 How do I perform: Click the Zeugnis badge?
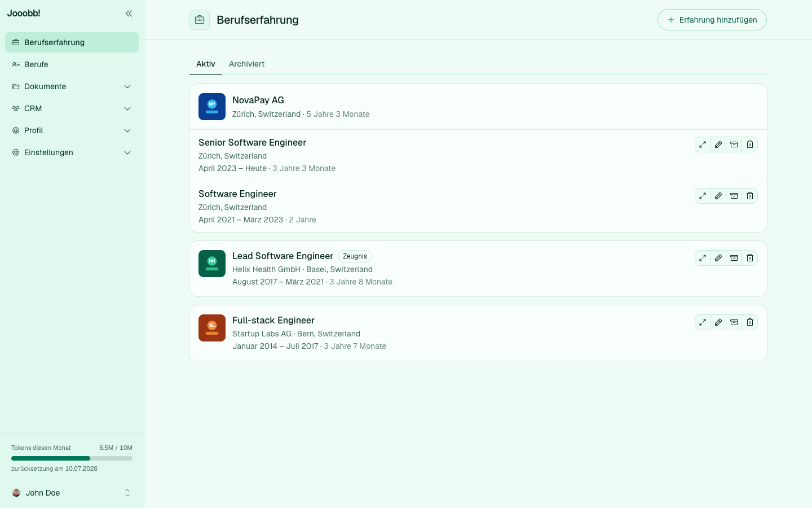355,256
